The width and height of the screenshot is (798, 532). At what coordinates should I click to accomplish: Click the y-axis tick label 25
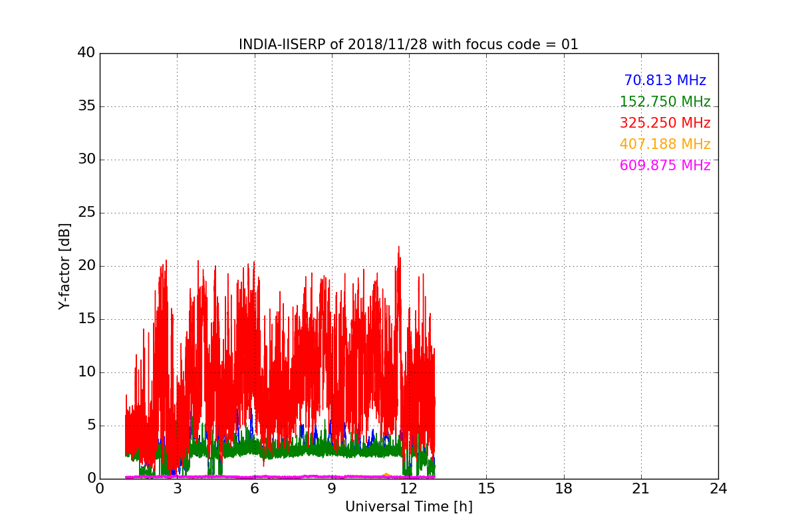point(86,213)
